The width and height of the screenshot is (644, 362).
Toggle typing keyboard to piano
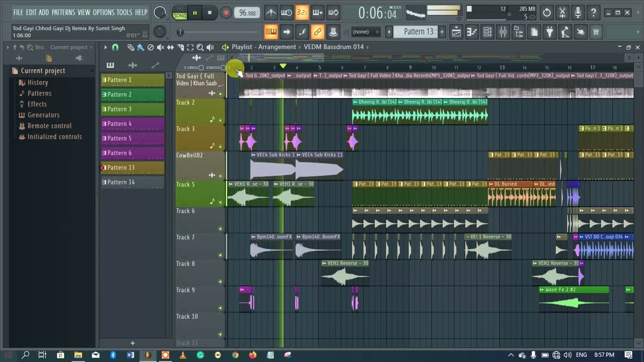(271, 32)
